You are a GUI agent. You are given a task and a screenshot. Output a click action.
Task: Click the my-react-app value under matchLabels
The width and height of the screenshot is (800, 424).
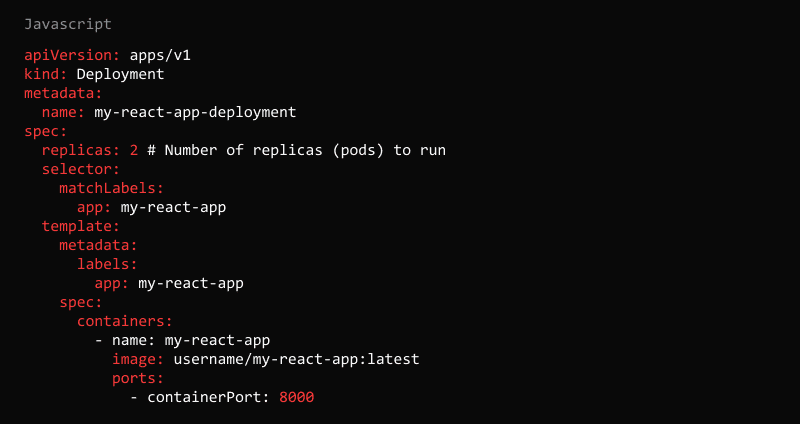[173, 207]
